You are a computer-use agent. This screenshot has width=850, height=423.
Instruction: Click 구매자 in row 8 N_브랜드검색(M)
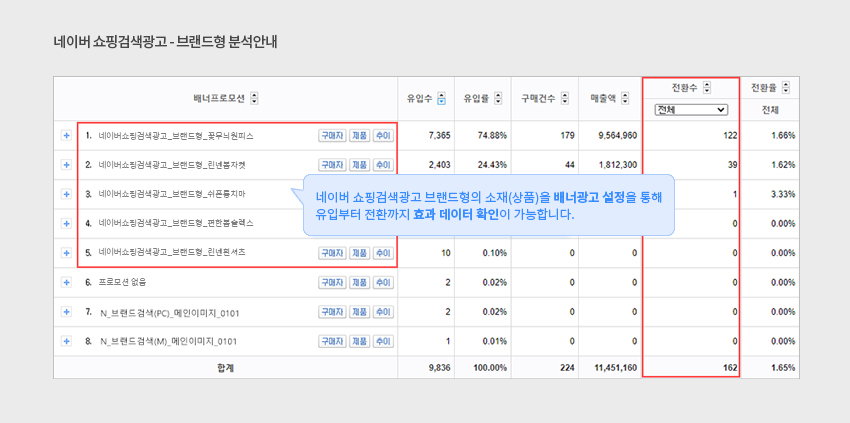click(x=332, y=341)
